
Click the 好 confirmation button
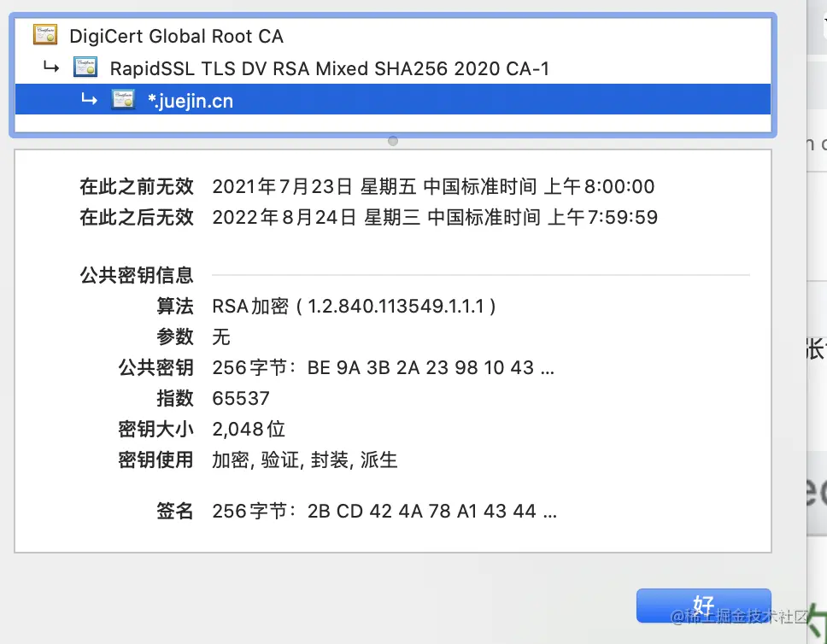[704, 606]
